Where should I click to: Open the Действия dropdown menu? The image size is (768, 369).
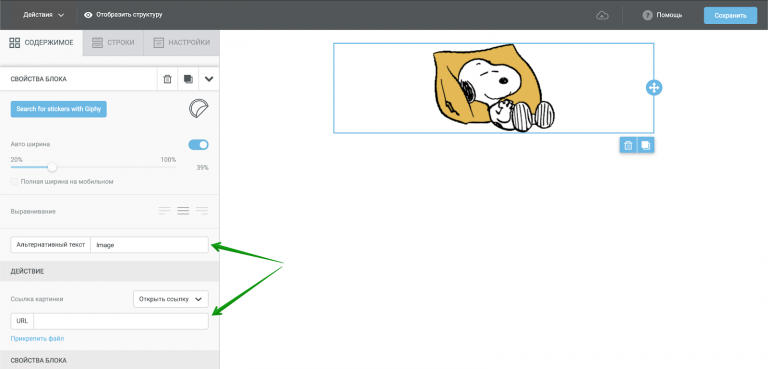pyautogui.click(x=44, y=15)
